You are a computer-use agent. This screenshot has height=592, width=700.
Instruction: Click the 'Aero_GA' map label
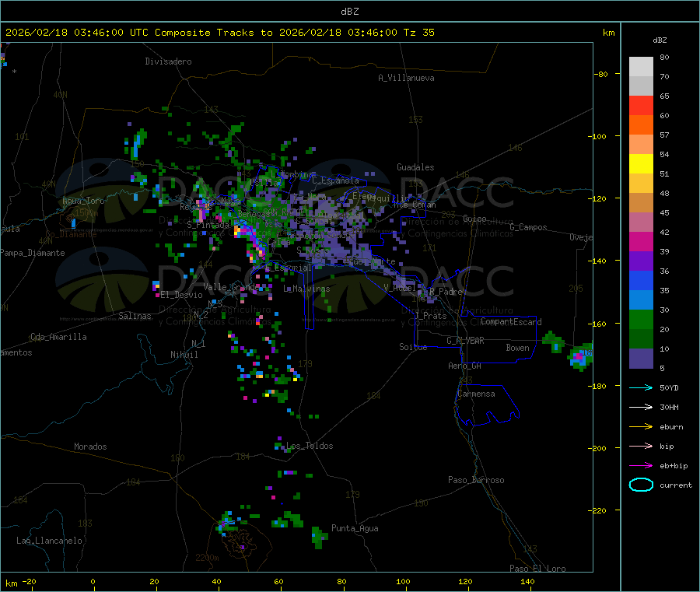[464, 366]
